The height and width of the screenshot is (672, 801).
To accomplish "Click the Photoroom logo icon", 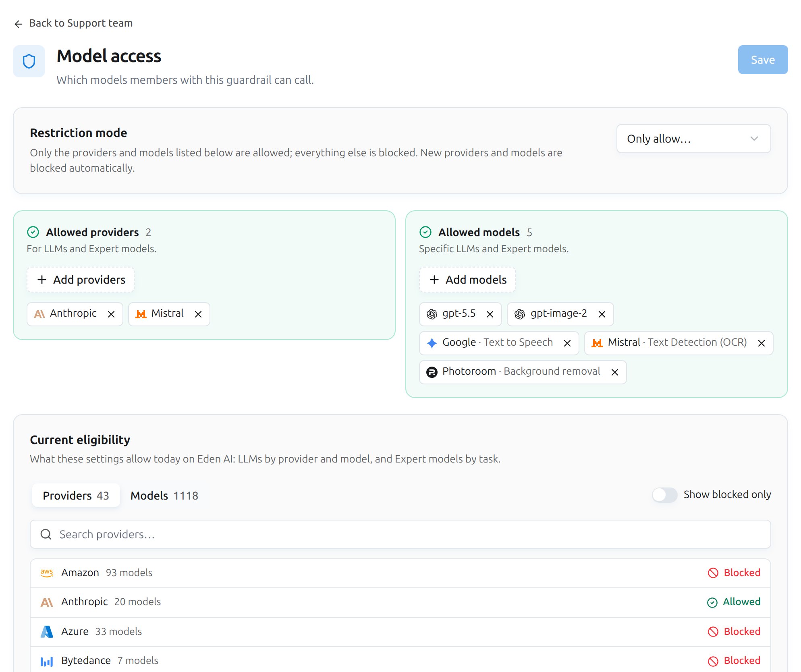I will (432, 372).
